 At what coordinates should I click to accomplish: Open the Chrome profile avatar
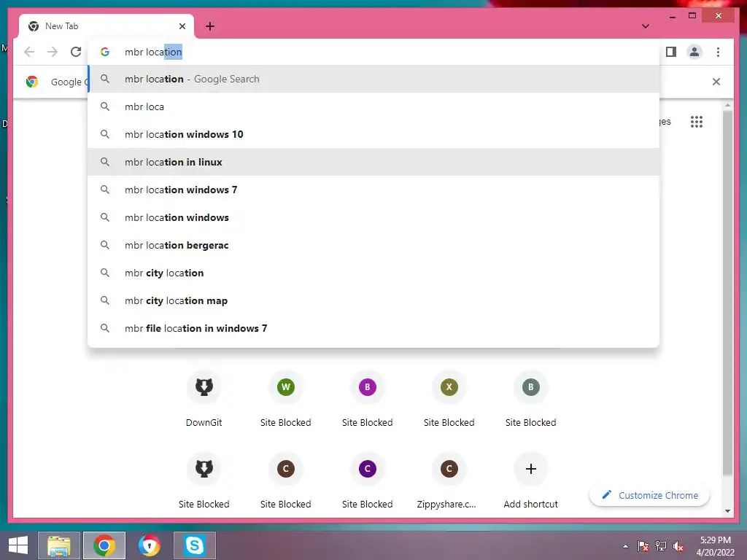pyautogui.click(x=694, y=52)
